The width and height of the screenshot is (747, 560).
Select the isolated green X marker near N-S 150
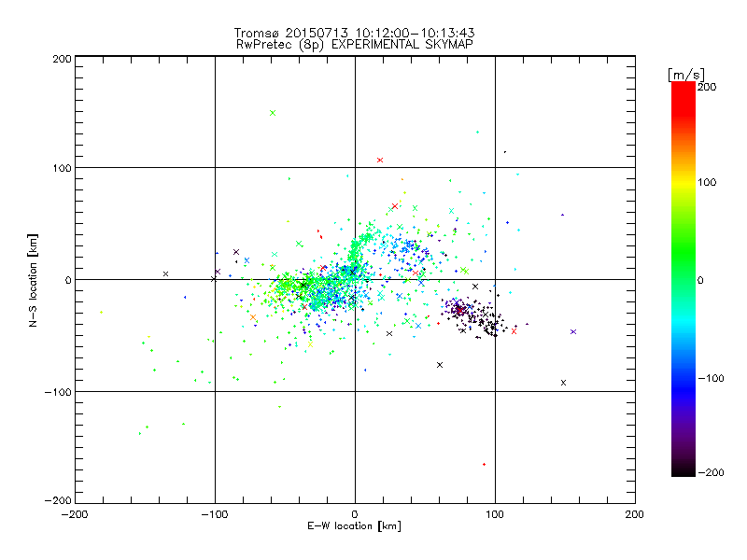[273, 113]
